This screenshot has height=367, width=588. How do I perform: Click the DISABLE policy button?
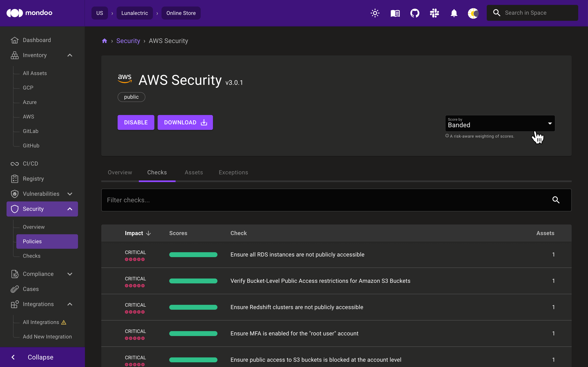[x=135, y=122]
